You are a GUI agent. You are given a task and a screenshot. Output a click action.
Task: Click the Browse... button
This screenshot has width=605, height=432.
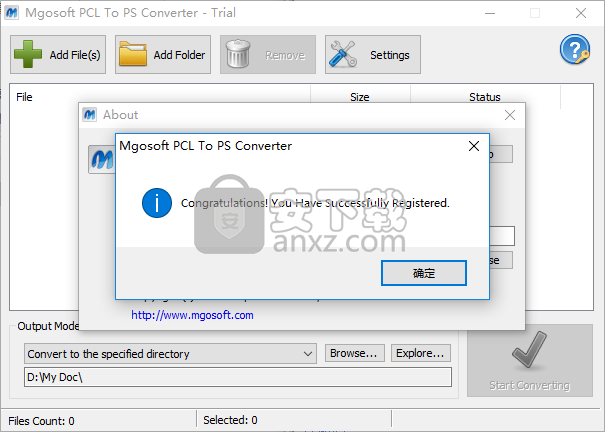tap(355, 353)
